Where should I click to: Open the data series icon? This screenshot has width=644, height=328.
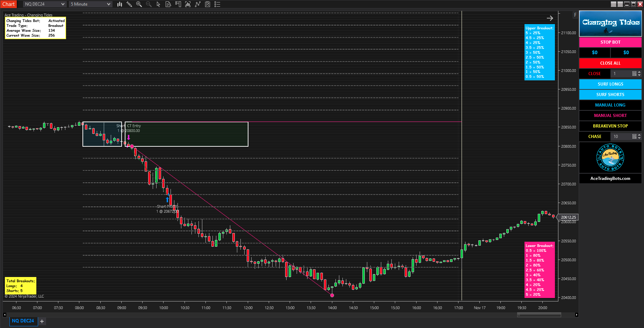pos(168,4)
